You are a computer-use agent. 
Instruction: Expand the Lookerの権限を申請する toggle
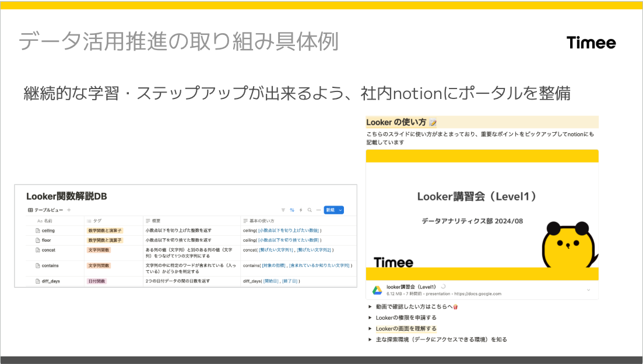coord(370,317)
